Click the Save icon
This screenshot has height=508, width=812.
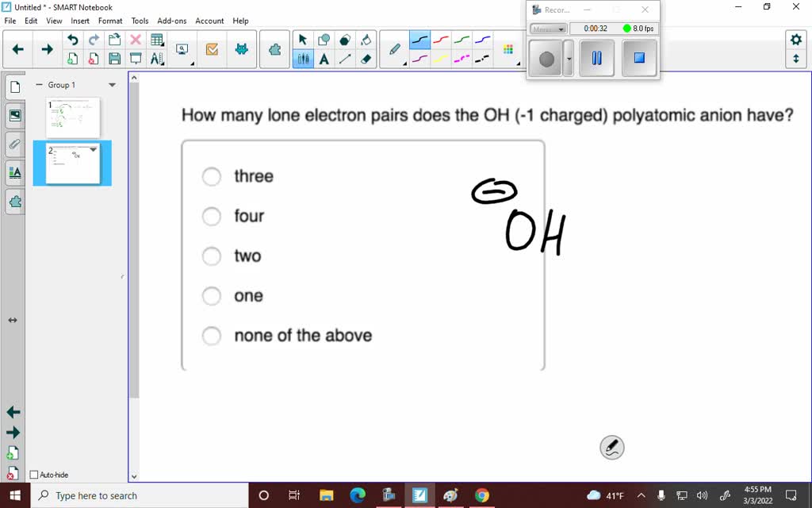tap(115, 58)
